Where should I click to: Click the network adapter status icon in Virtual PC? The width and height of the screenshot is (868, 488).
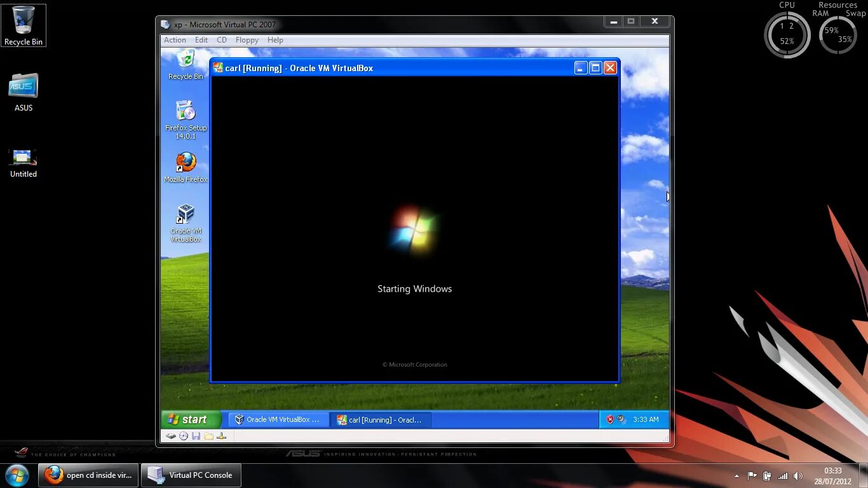pos(221,436)
